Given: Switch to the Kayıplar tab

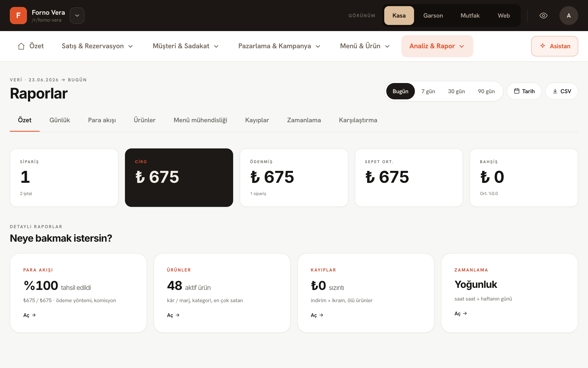Looking at the screenshot, I should [x=257, y=120].
